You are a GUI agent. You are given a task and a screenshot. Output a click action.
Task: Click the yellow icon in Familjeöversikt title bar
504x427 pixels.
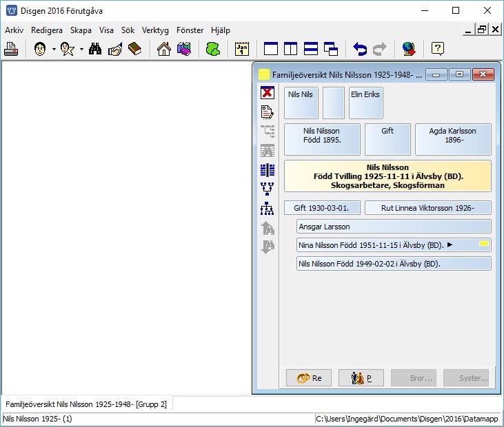click(x=264, y=74)
